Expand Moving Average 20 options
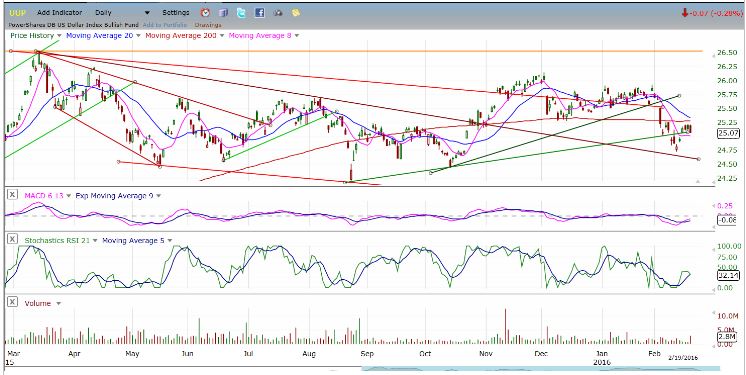 (138, 36)
